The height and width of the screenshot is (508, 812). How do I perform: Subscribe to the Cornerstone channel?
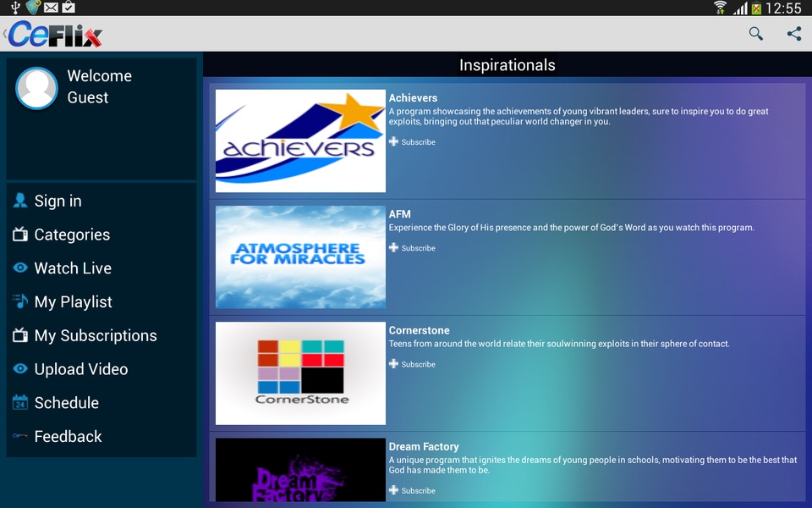412,364
